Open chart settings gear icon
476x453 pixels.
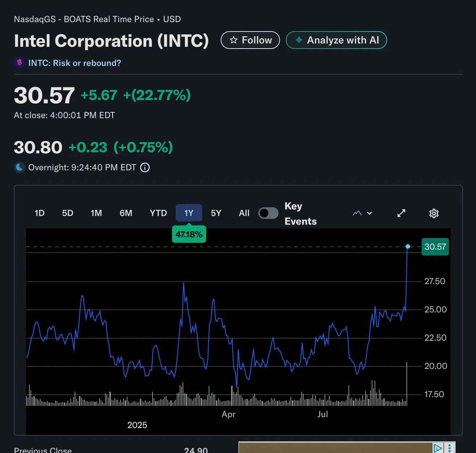point(434,213)
